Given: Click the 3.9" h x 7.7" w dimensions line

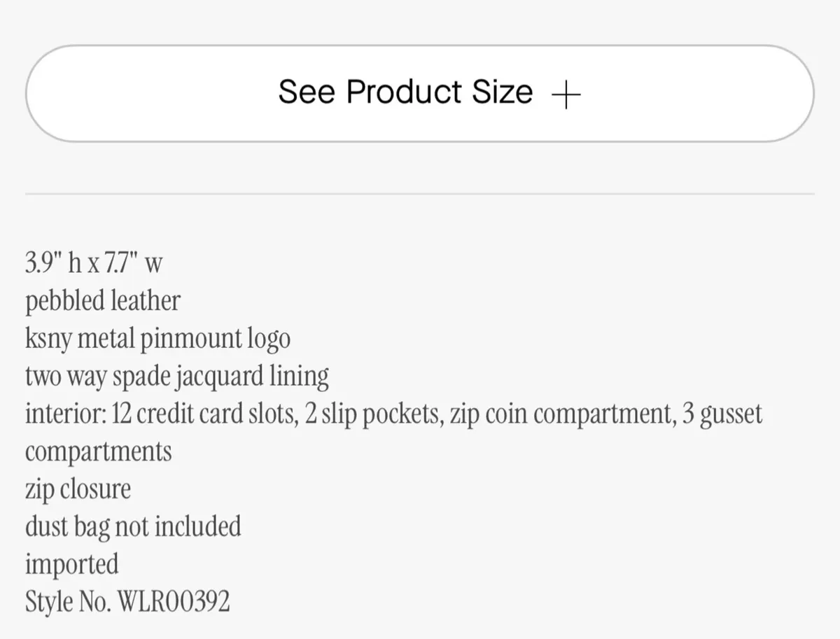Looking at the screenshot, I should click(x=94, y=263).
